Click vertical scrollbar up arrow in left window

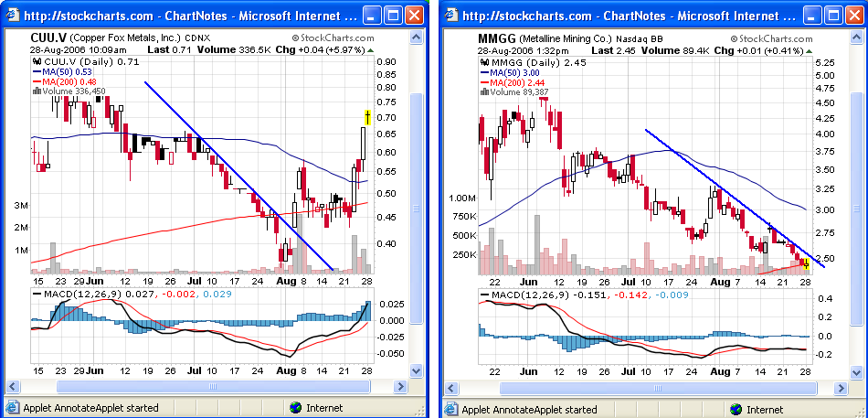416,38
